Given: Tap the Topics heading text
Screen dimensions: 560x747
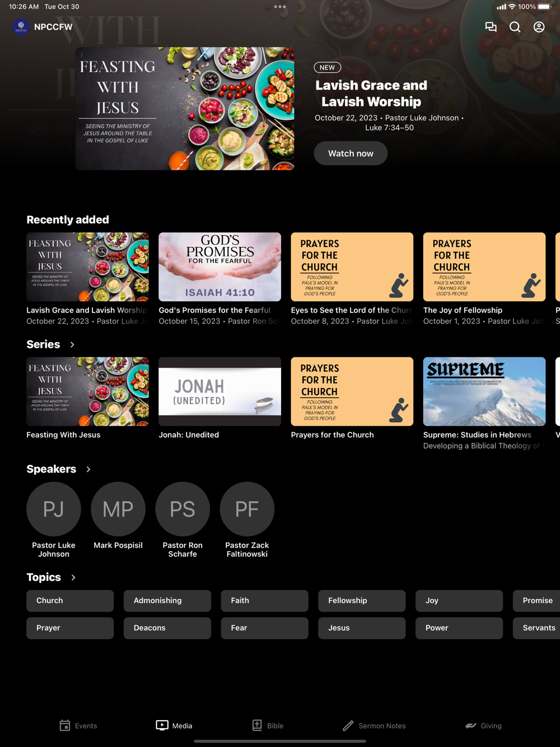Looking at the screenshot, I should pyautogui.click(x=44, y=577).
